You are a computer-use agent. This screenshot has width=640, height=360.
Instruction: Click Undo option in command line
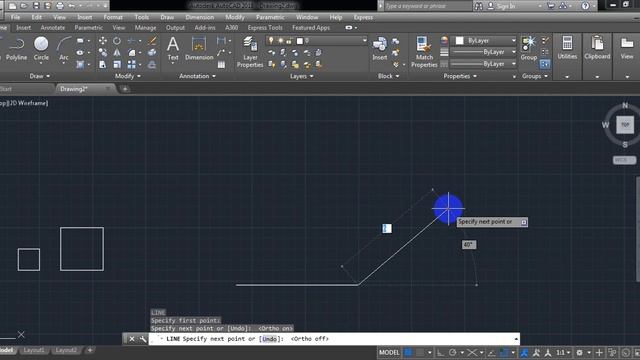269,339
